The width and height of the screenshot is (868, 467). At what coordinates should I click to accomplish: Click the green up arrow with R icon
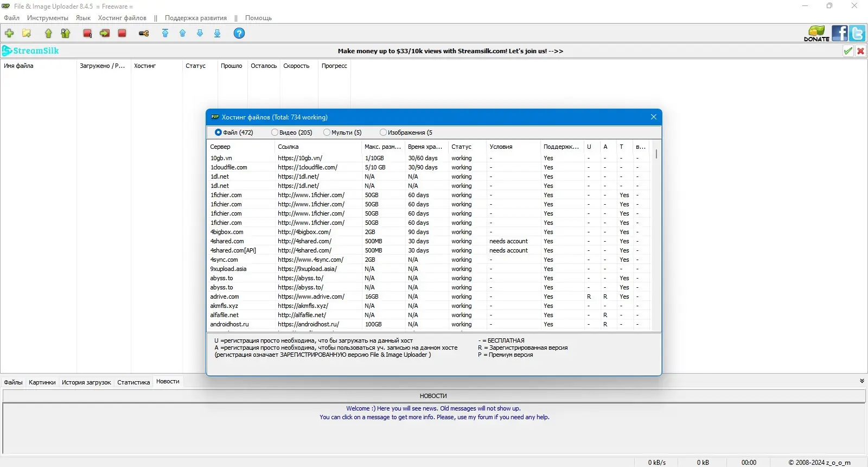tap(66, 34)
